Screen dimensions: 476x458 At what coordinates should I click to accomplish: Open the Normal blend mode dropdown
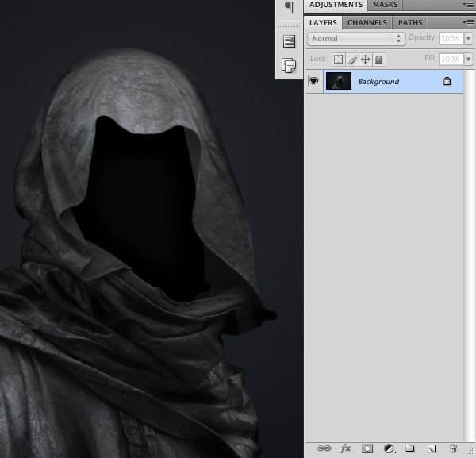click(x=356, y=38)
